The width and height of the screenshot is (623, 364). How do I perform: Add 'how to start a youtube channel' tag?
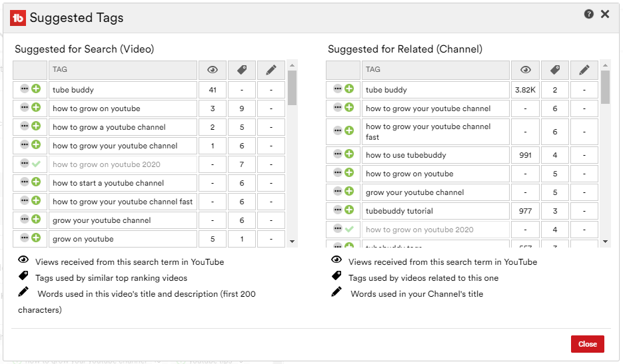tap(36, 182)
